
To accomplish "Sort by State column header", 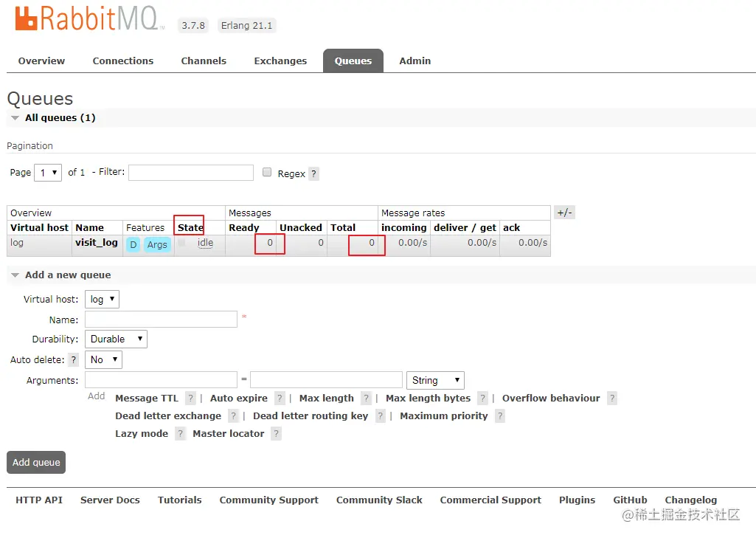I will 190,228.
